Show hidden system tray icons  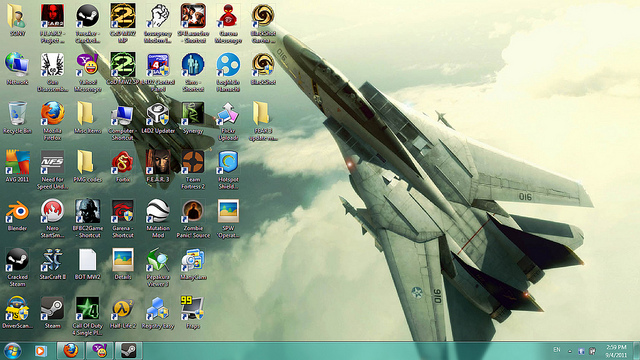pos(570,351)
